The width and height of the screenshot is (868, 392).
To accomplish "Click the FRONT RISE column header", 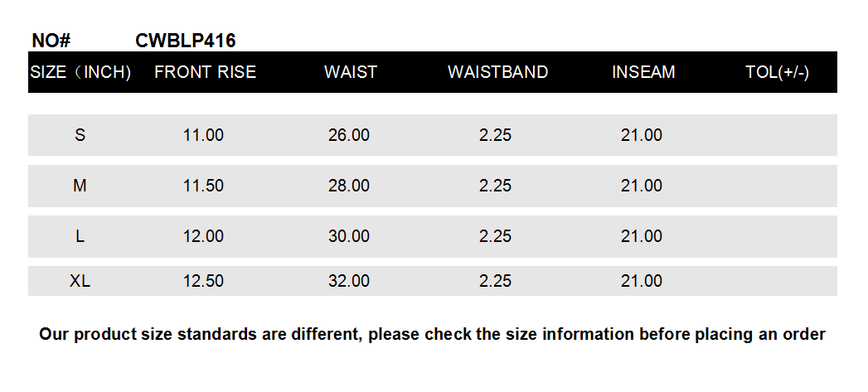I will pos(205,72).
